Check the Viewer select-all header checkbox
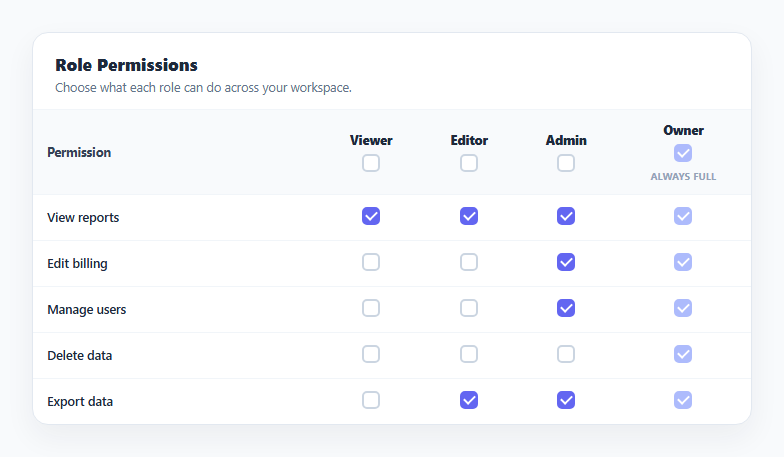Screen dimensions: 784x457 pyautogui.click(x=371, y=163)
